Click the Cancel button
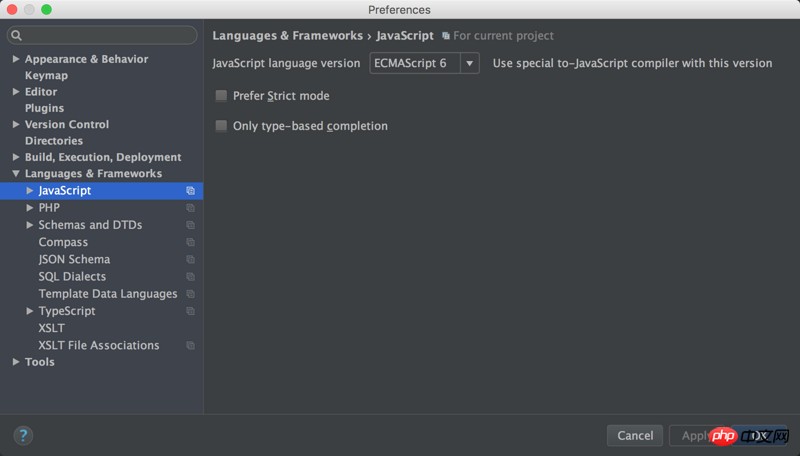800x456 pixels. click(635, 435)
